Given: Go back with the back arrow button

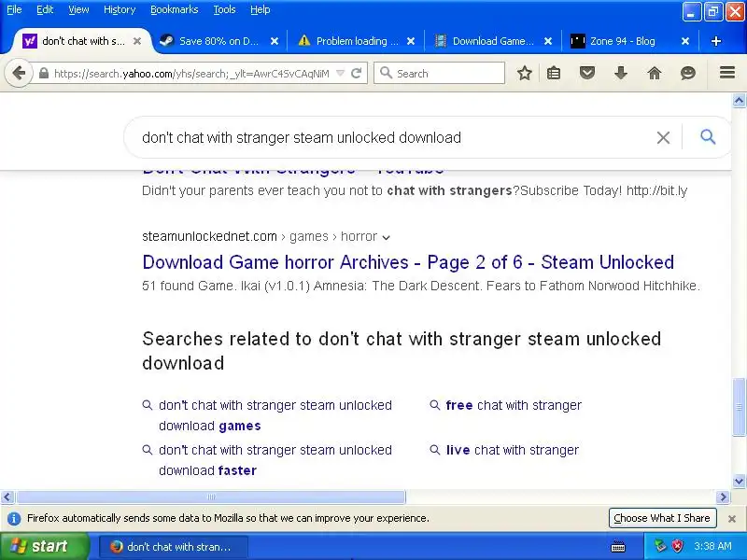Looking at the screenshot, I should 19,74.
